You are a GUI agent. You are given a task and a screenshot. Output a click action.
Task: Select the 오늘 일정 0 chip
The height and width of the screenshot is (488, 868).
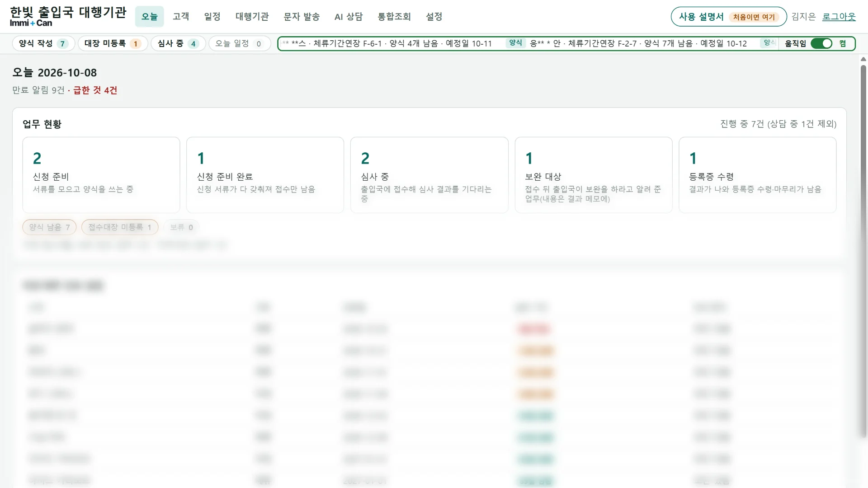[239, 43]
